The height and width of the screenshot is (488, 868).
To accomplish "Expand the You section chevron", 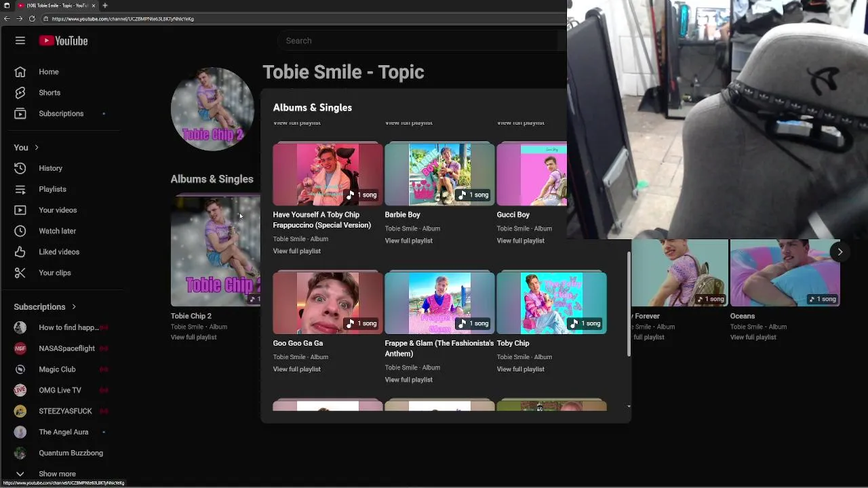I will point(37,148).
